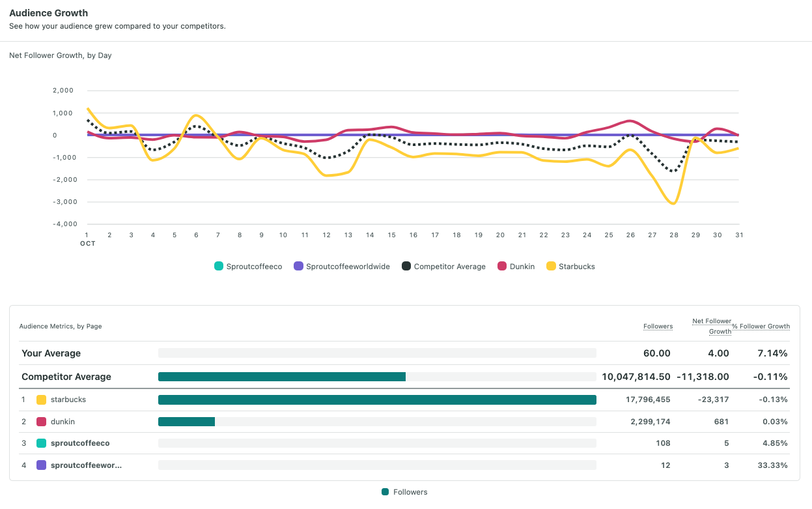812x509 pixels.
Task: Click the Followers legend below the table
Action: coord(404,492)
